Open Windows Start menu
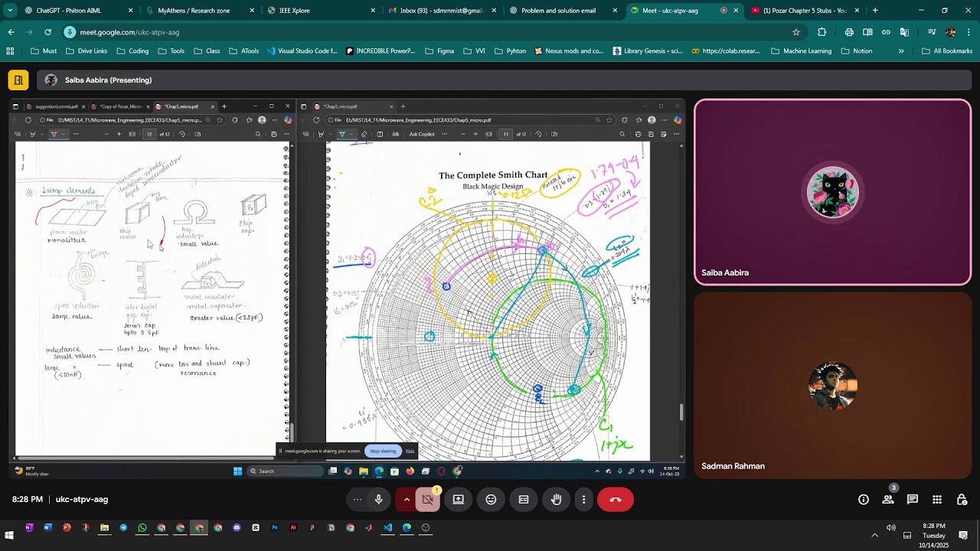Screen dimensions: 980x551 point(9,535)
